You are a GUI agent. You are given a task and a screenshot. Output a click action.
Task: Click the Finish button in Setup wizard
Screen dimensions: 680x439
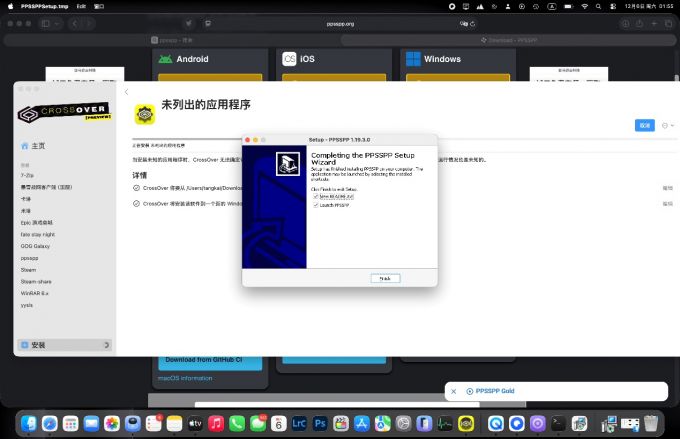click(x=385, y=278)
